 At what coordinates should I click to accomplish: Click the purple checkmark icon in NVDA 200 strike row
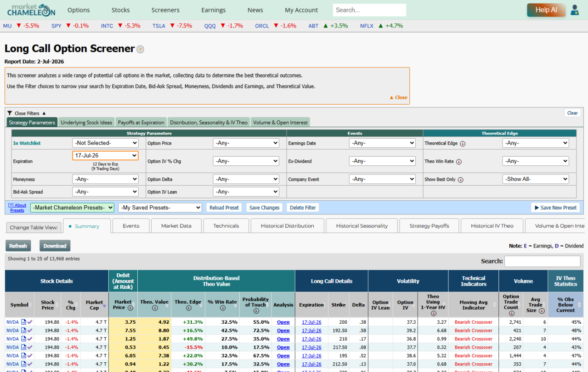30,322
